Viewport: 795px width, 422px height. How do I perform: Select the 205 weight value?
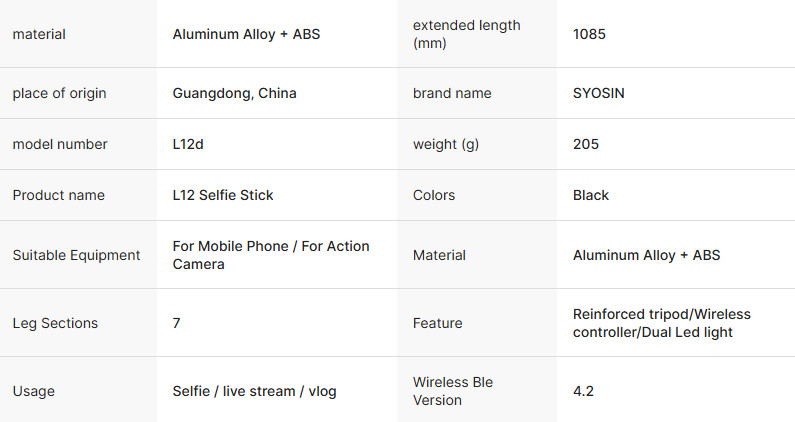586,144
